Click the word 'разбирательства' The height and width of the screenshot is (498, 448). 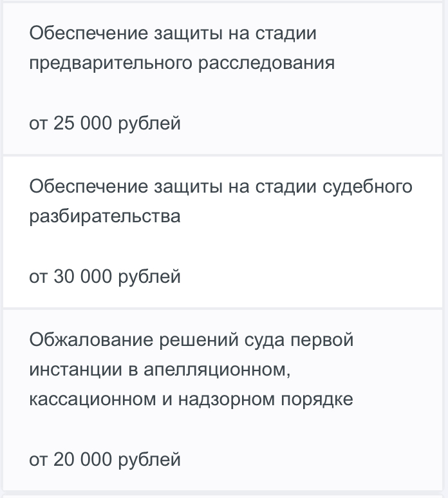105,217
